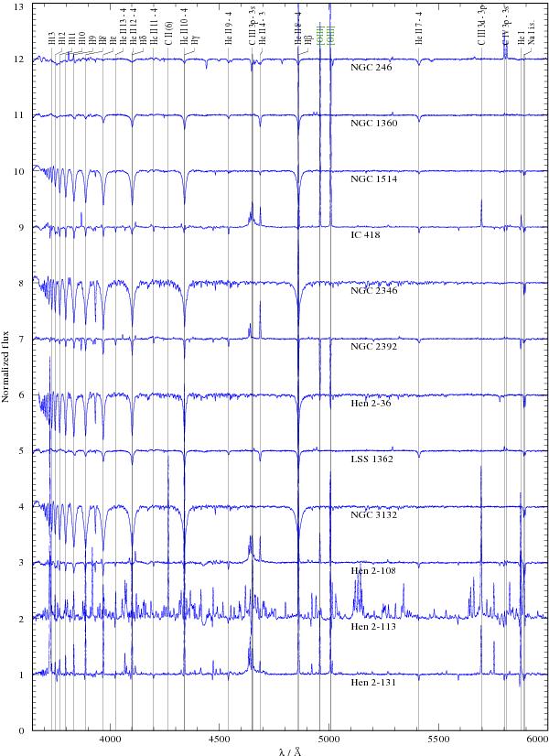Screen dimensions: 549x756
Task: Click the He II 9 - 4 line label
Action: (228, 29)
